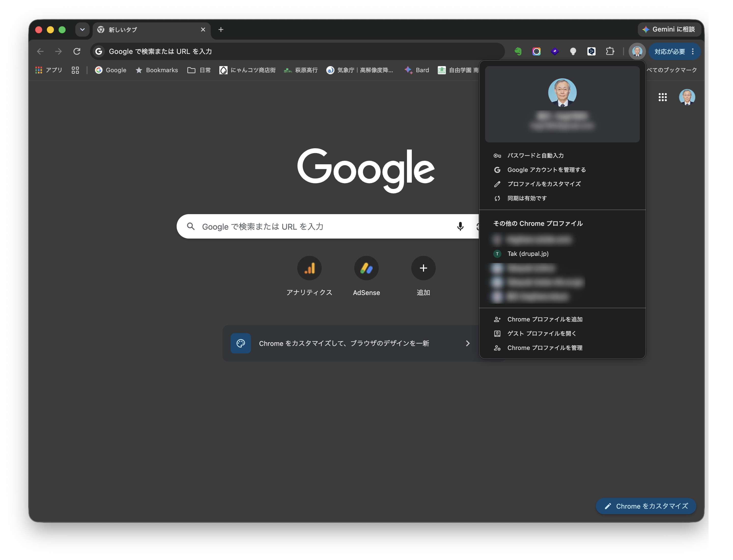Open the アナリティクス shortcut tile
733x560 pixels.
click(309, 276)
